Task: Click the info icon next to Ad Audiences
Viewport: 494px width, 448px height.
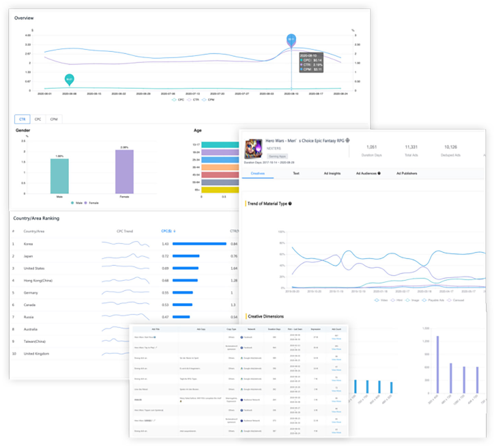Action: point(379,173)
